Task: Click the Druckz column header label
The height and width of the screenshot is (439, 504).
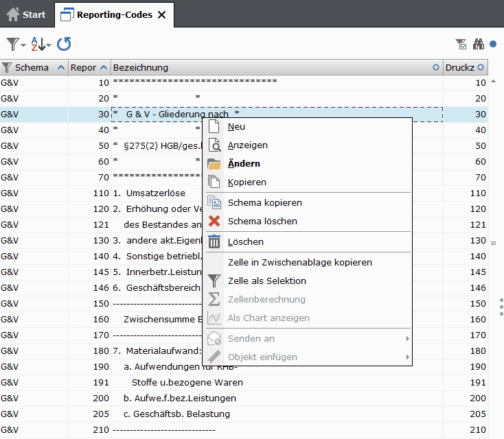Action: tap(459, 67)
